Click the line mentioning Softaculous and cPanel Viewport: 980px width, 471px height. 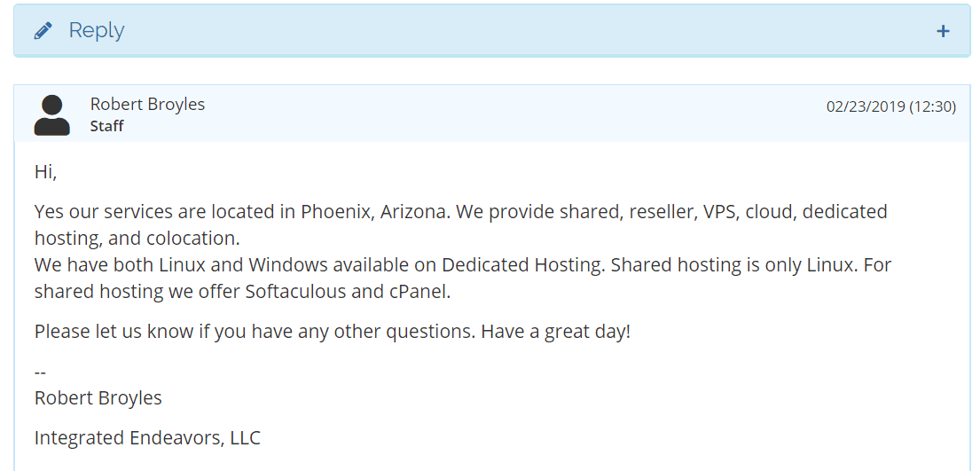tap(242, 292)
